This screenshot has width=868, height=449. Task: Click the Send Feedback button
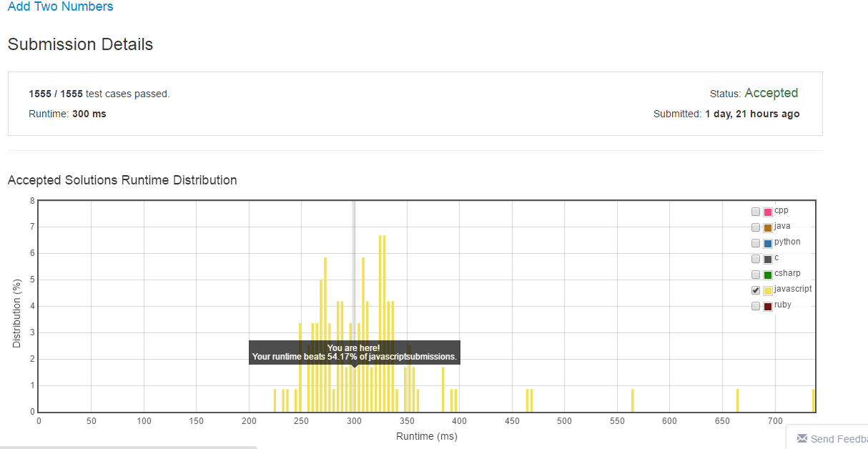tap(838, 438)
